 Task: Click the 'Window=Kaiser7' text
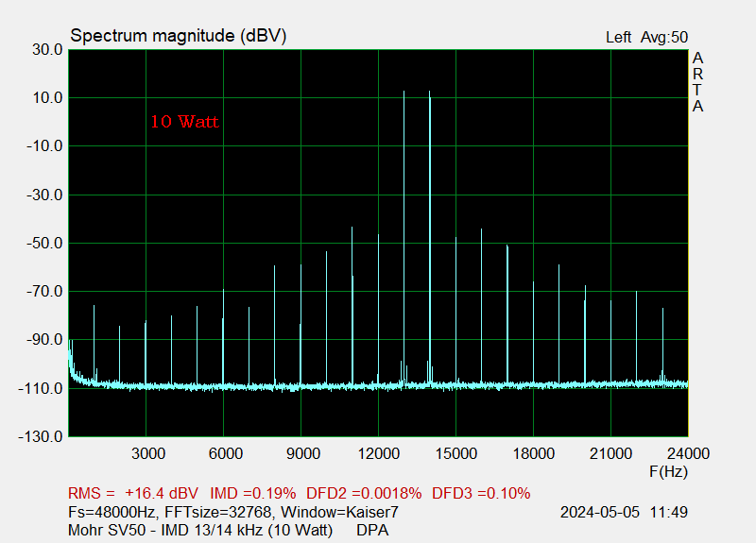[340, 512]
